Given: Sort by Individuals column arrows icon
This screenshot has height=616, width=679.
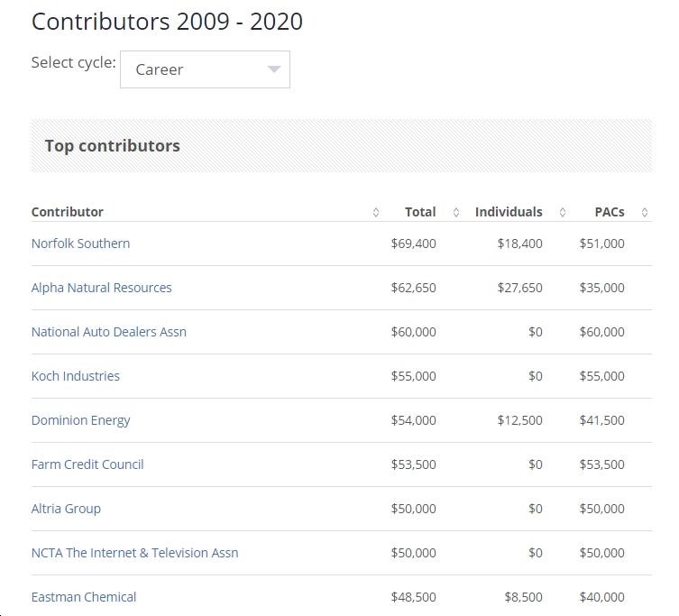Looking at the screenshot, I should tap(563, 212).
